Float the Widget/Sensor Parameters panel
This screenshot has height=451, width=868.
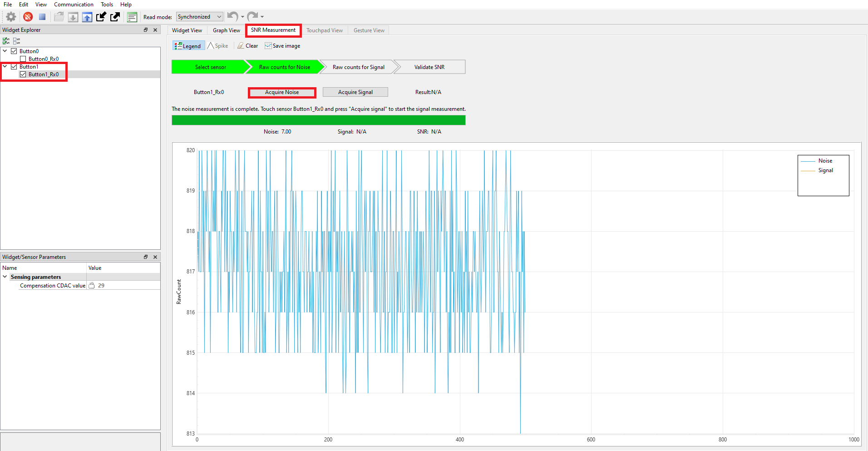146,257
